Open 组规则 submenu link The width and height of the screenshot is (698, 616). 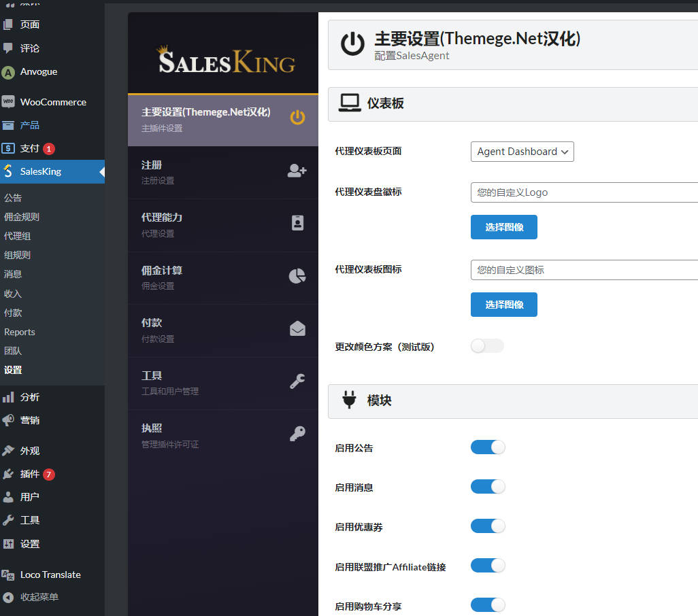(18, 255)
